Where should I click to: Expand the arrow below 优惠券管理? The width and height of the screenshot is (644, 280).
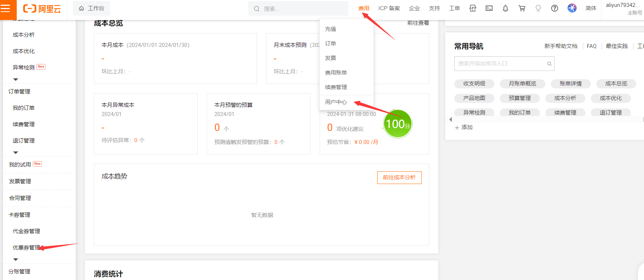15,260
